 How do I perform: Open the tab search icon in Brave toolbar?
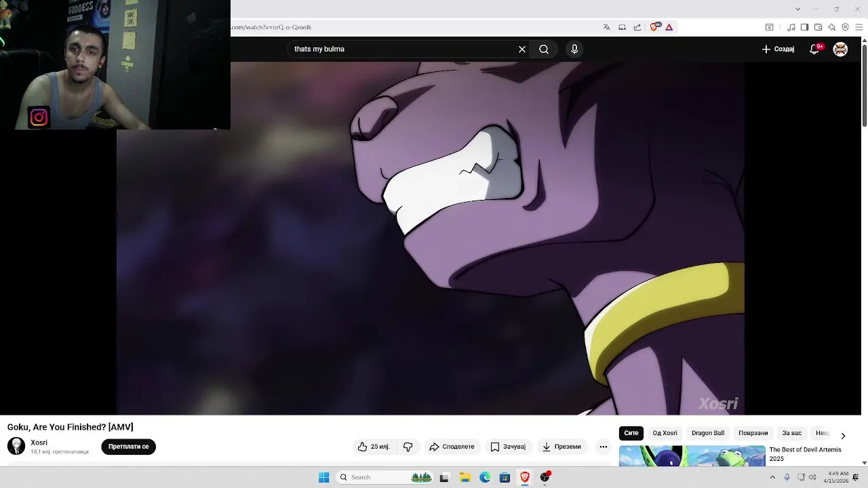pyautogui.click(x=769, y=27)
